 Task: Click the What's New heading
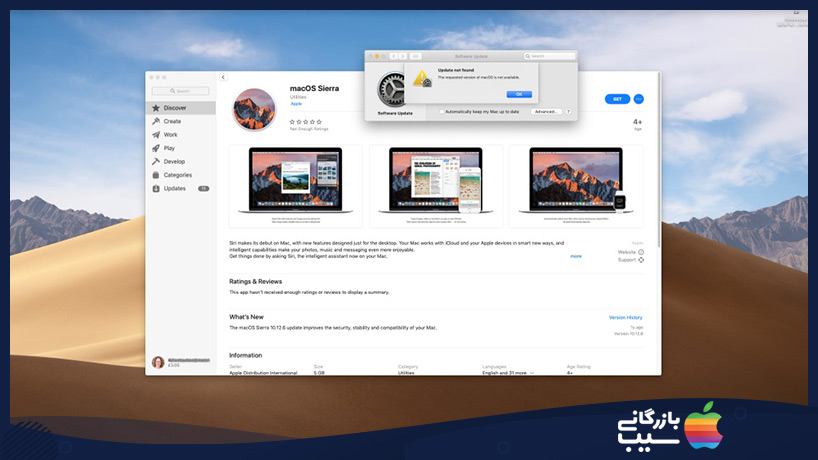(246, 317)
